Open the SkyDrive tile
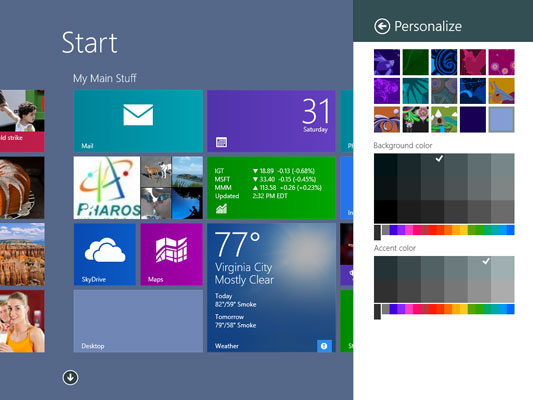Screen dimensions: 533x400 105,254
